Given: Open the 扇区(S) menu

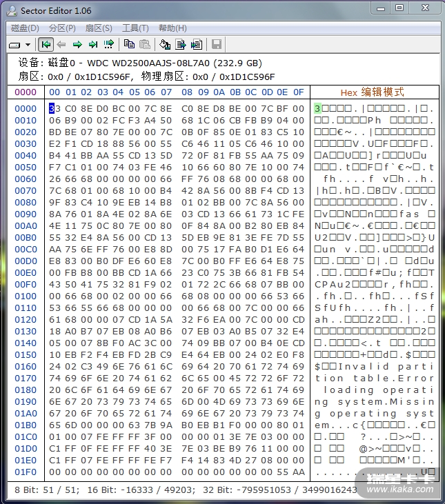Looking at the screenshot, I should [99, 28].
